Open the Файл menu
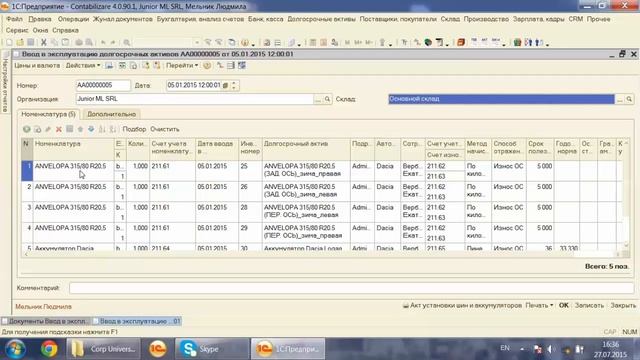The width and height of the screenshot is (640, 360). click(x=14, y=19)
